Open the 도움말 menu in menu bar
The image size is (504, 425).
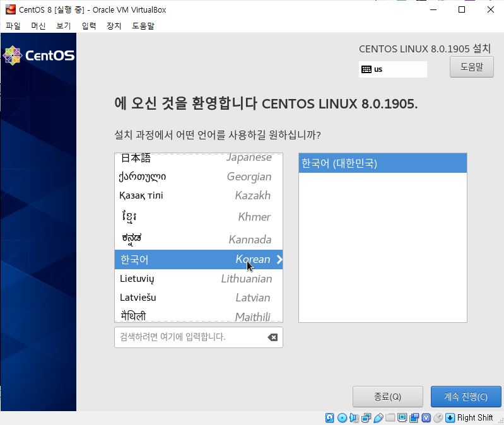coord(143,26)
